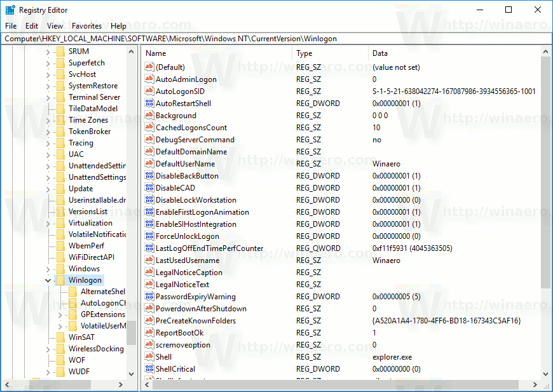The image size is (553, 392).
Task: Click the REG_DWORD icon beside DisableCAD
Action: [x=150, y=187]
